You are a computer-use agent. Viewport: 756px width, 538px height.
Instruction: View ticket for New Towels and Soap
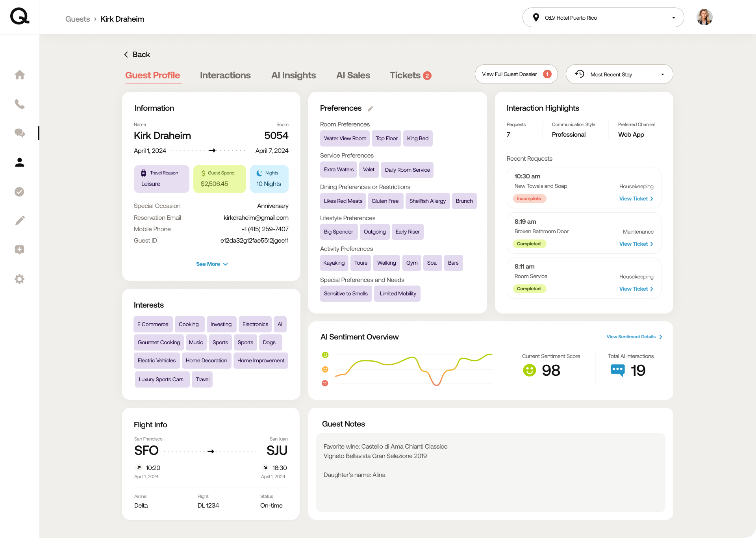[636, 199]
